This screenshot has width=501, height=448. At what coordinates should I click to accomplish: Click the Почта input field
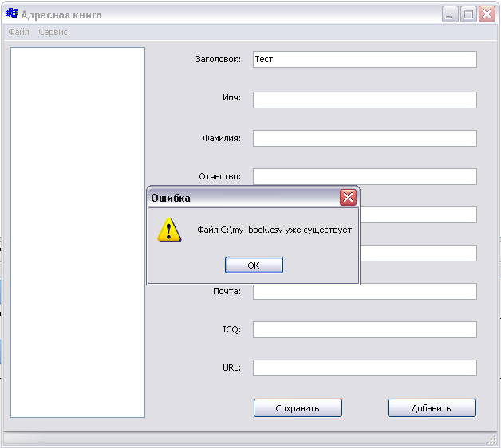[x=365, y=291]
